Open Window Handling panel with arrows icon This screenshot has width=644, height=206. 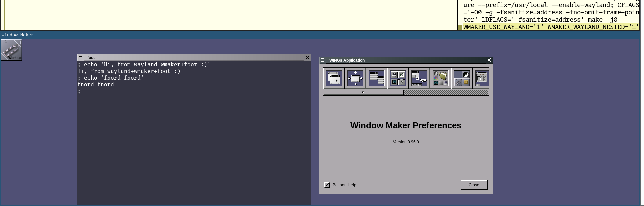click(355, 78)
